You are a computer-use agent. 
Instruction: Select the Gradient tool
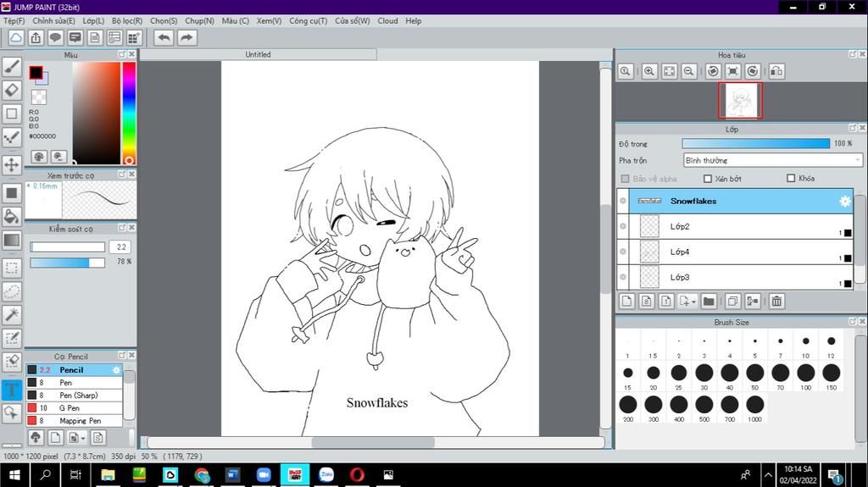click(x=12, y=241)
